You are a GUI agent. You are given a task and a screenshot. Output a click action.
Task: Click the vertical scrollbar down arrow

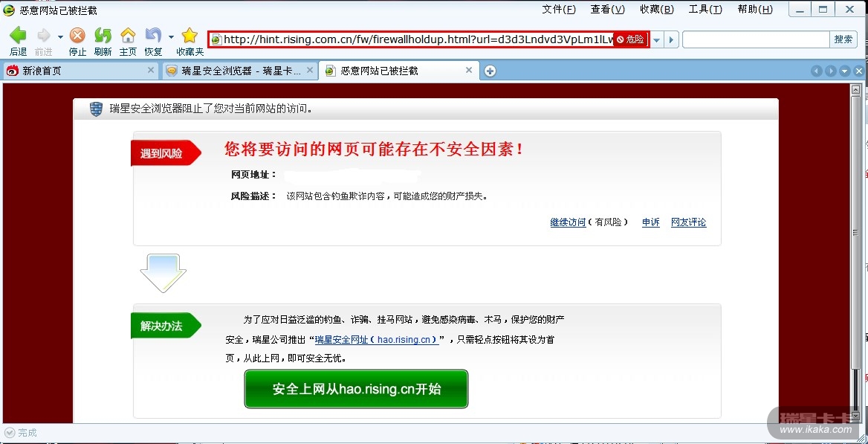pyautogui.click(x=856, y=415)
